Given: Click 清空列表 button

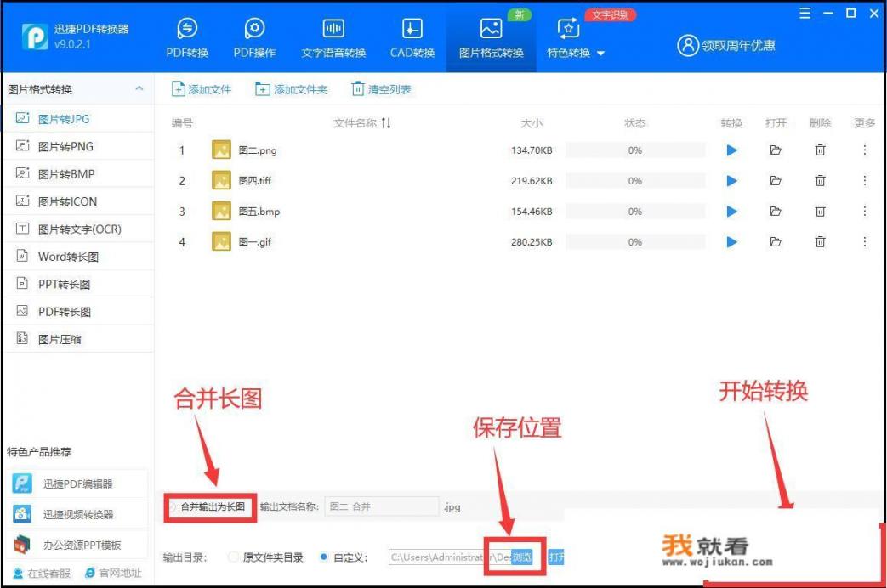Looking at the screenshot, I should tap(381, 89).
